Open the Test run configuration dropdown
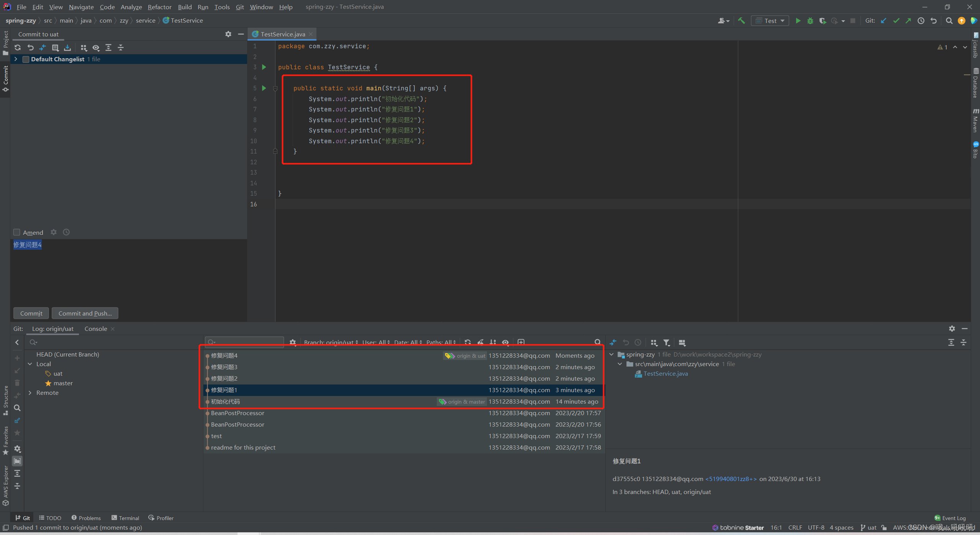The width and height of the screenshot is (980, 535). click(770, 21)
